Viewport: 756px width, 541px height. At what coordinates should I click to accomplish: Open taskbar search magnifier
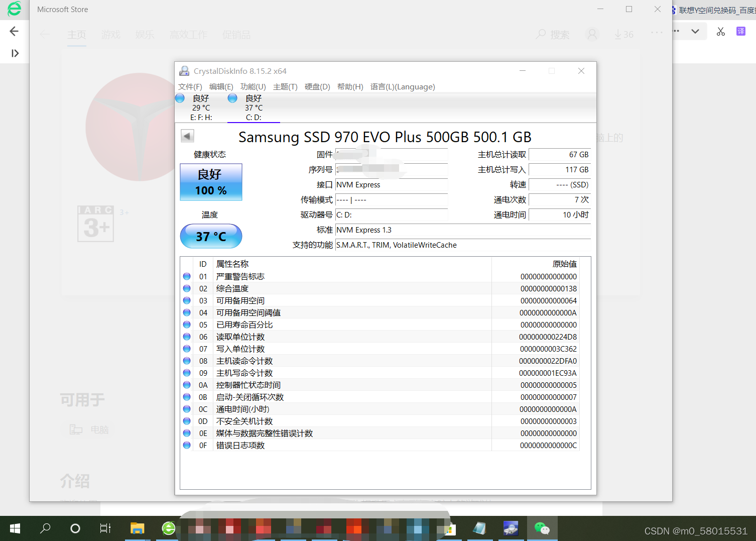(x=45, y=528)
